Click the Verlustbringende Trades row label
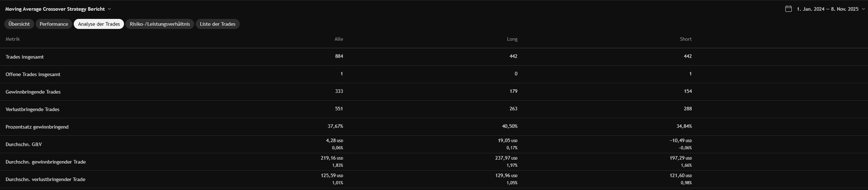868x190 pixels. click(32, 109)
